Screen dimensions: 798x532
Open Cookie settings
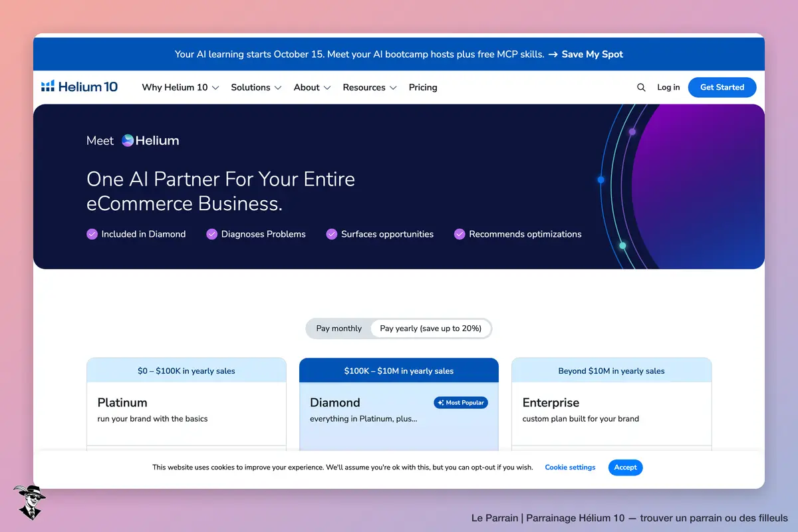(570, 467)
